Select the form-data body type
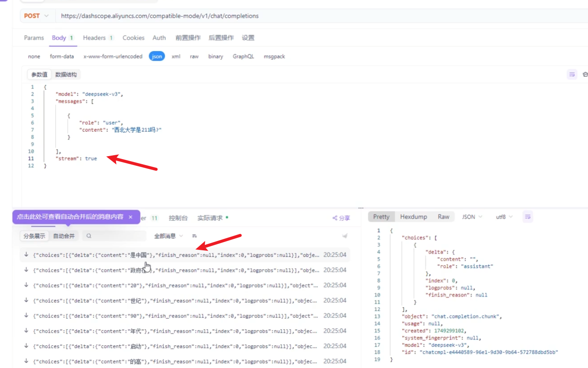The width and height of the screenshot is (588, 368). [x=62, y=56]
